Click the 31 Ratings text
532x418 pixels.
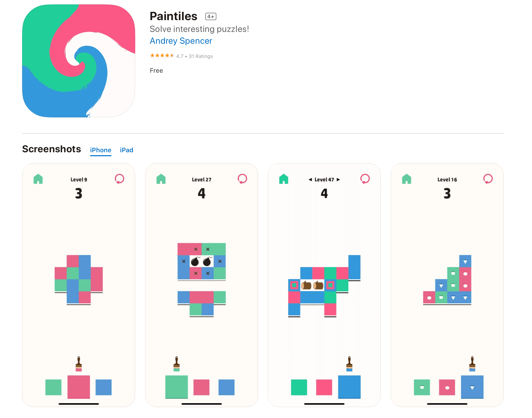point(201,56)
